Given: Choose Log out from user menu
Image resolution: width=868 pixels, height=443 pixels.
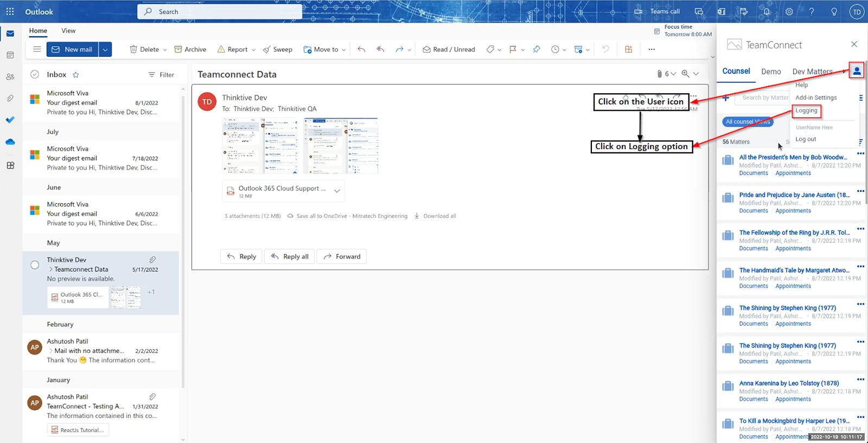Looking at the screenshot, I should (x=806, y=139).
